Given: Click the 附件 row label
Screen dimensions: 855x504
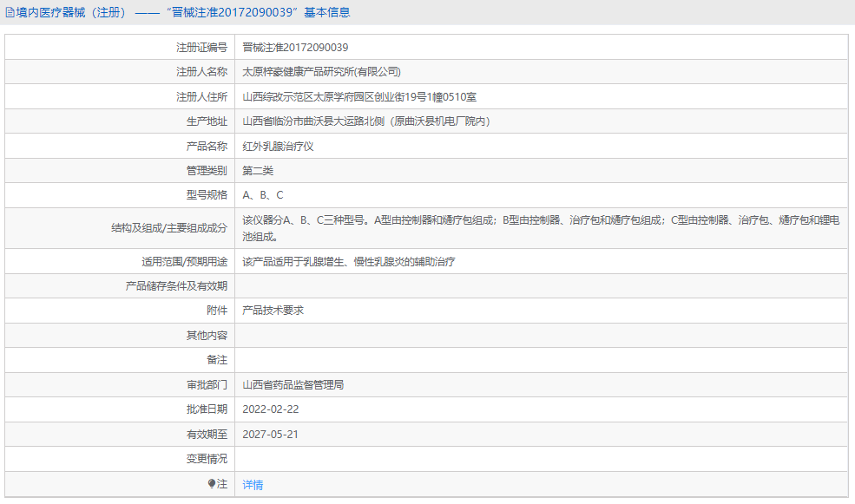Looking at the screenshot, I should click(217, 310).
